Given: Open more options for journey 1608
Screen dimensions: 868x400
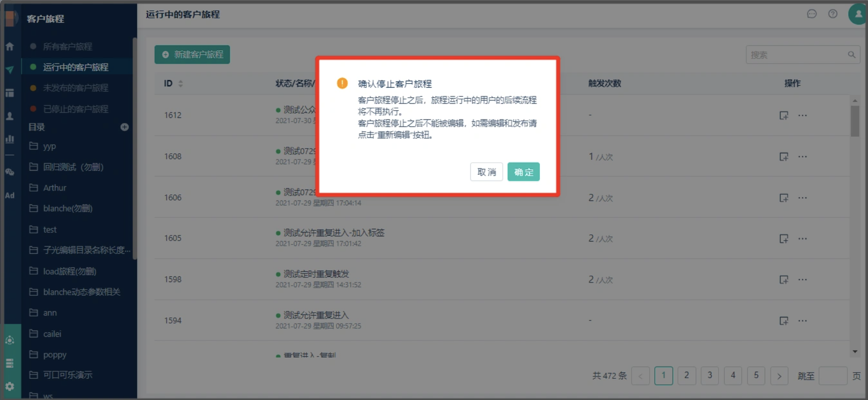Looking at the screenshot, I should pyautogui.click(x=802, y=157).
